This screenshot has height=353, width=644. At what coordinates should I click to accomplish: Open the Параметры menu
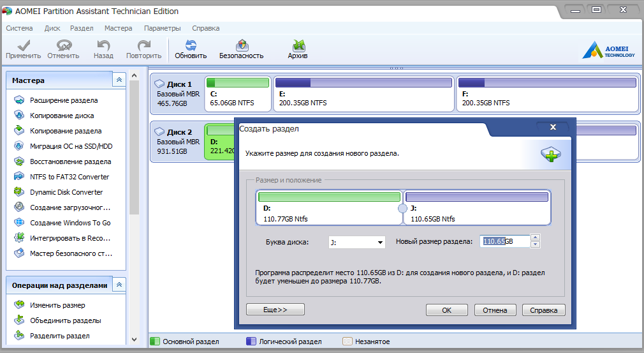[x=162, y=28]
